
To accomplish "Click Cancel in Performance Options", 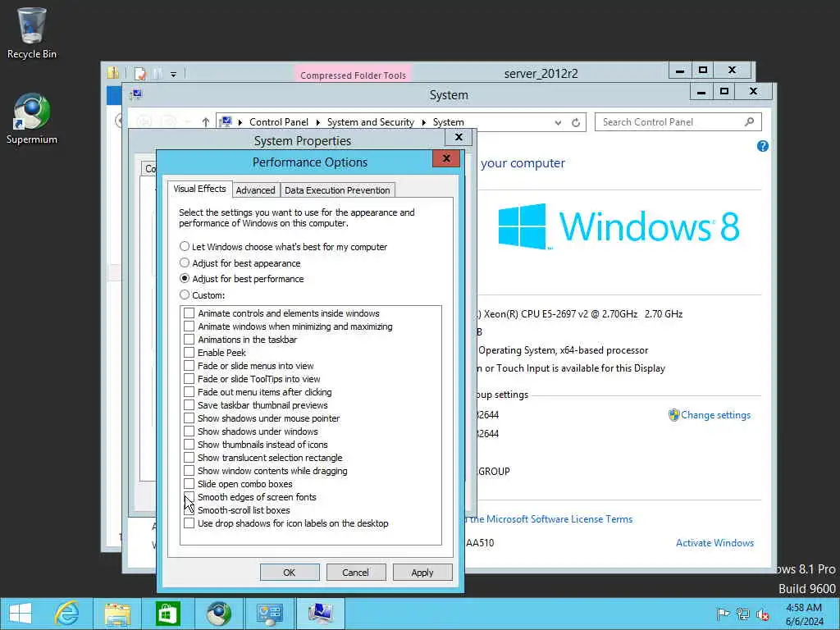I will click(356, 572).
